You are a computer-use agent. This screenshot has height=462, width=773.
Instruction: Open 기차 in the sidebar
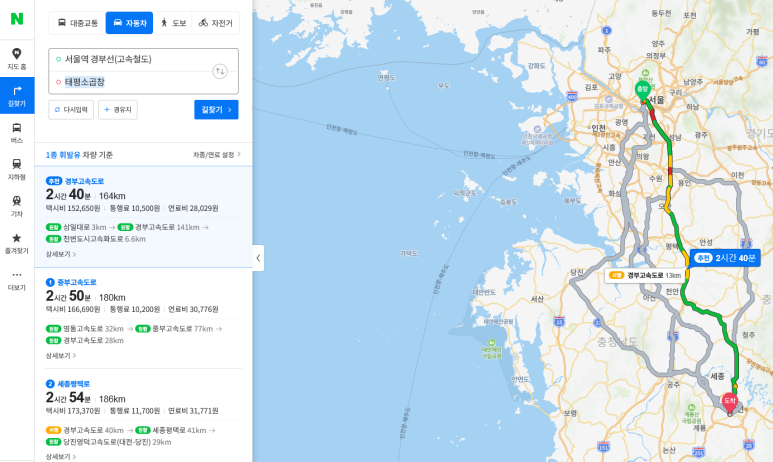(17, 206)
